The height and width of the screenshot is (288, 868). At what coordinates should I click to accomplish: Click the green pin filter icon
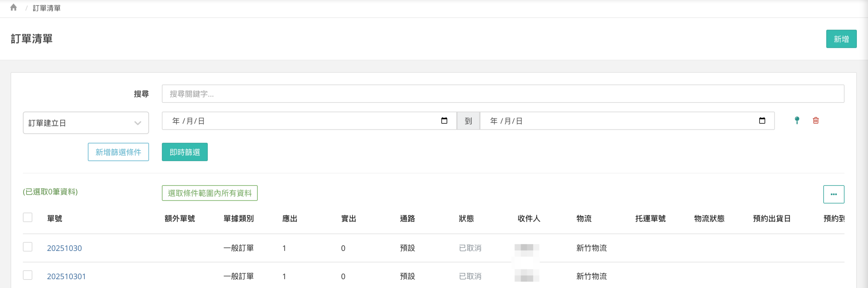[x=797, y=121]
